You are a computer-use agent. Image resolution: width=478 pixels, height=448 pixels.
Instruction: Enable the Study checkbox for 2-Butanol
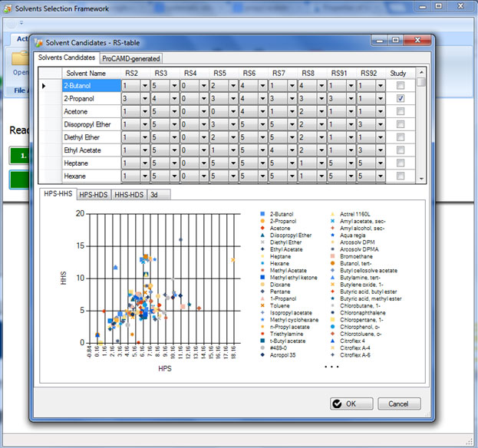[401, 85]
